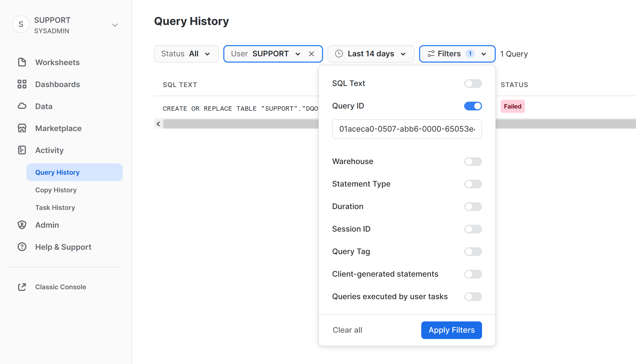The width and height of the screenshot is (636, 364).
Task: Open Task History page
Action: coord(55,207)
